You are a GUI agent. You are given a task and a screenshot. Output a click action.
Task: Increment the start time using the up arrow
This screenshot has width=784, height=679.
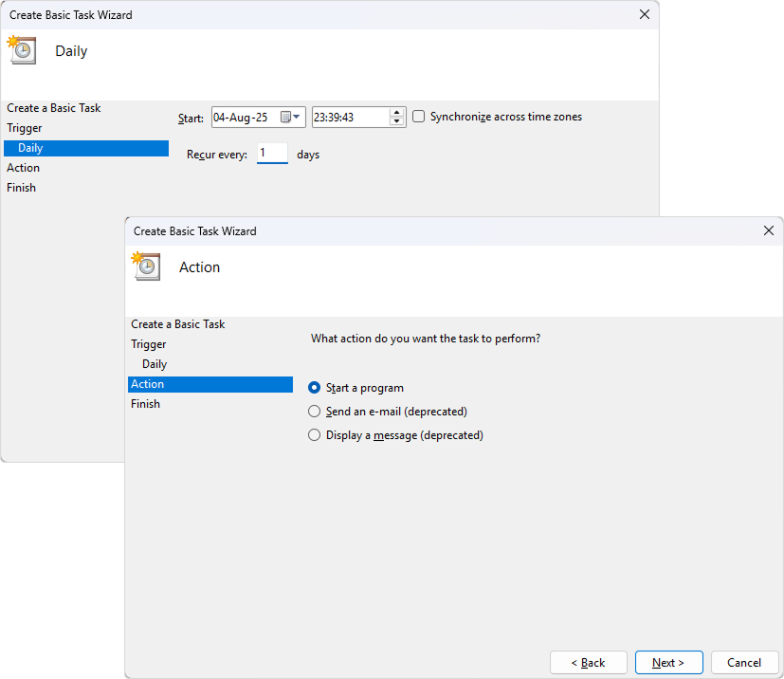click(x=396, y=112)
